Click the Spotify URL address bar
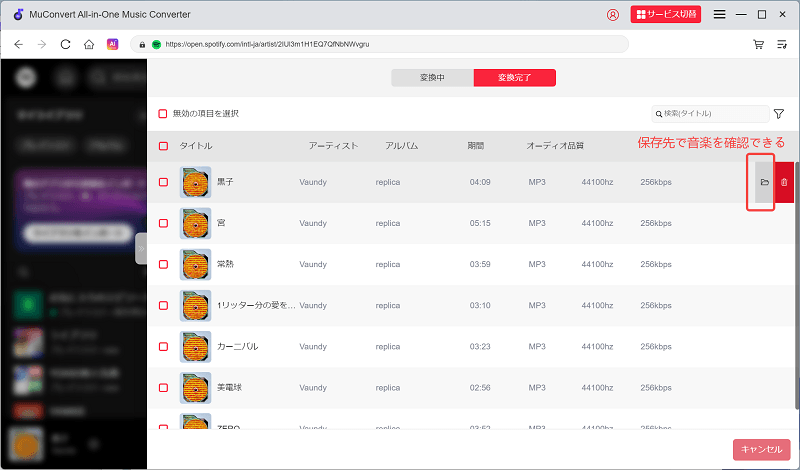This screenshot has width=800, height=470. (380, 44)
